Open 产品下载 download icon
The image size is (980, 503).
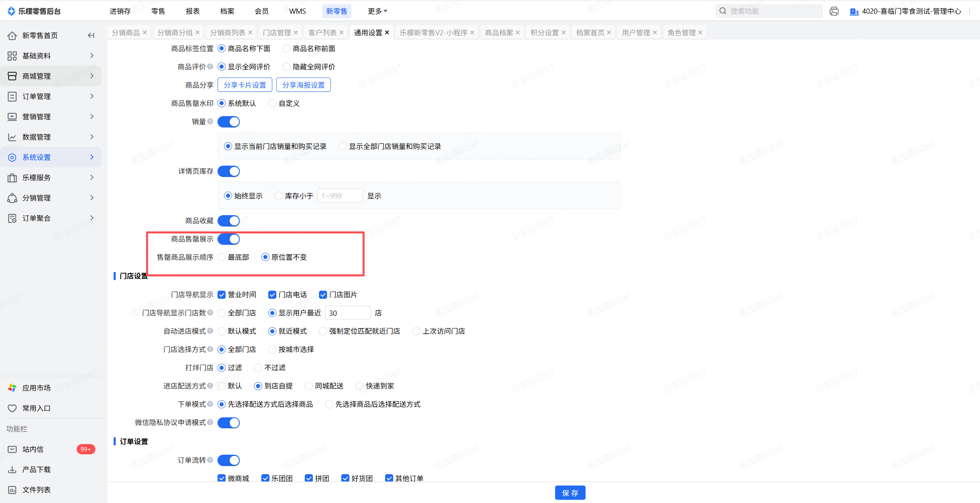point(12,469)
